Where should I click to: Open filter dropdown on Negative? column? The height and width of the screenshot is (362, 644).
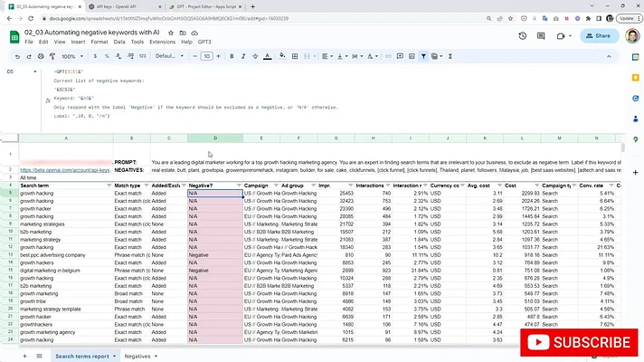pos(239,185)
